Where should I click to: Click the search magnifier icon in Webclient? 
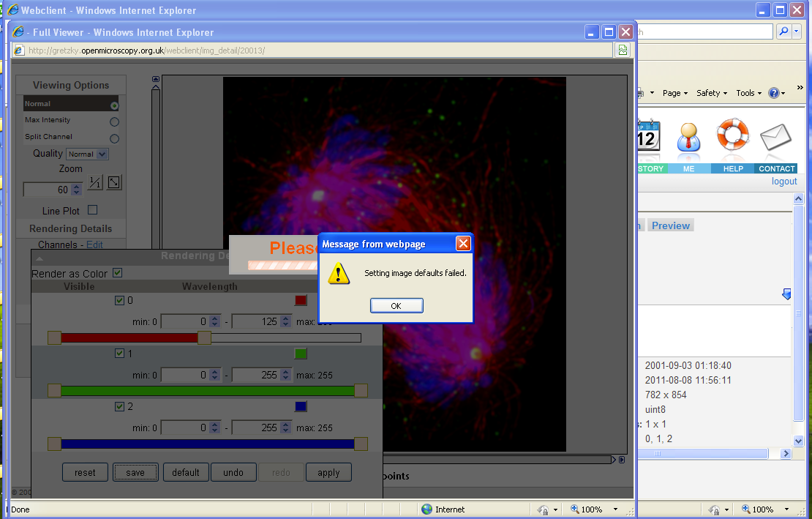(x=784, y=31)
